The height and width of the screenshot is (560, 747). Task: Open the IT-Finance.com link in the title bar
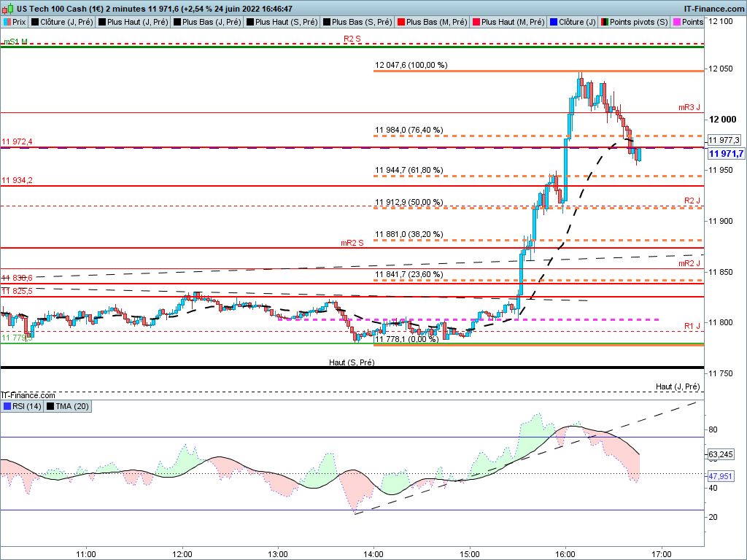[713, 9]
